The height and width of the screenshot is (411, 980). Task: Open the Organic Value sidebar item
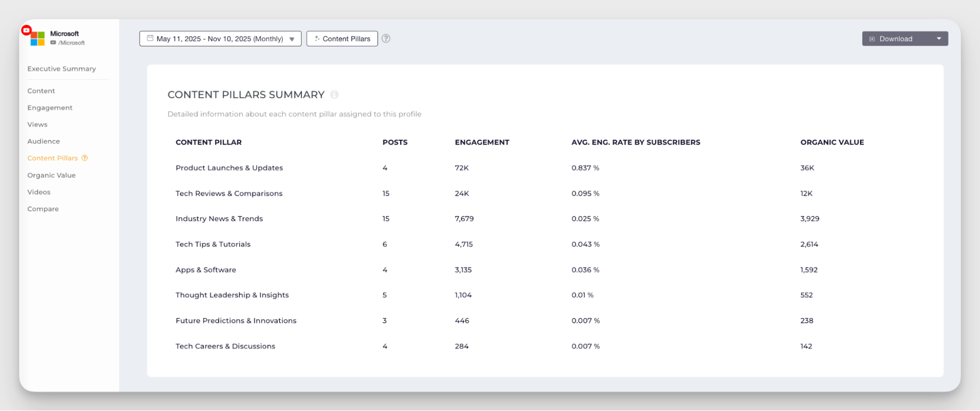(x=51, y=175)
